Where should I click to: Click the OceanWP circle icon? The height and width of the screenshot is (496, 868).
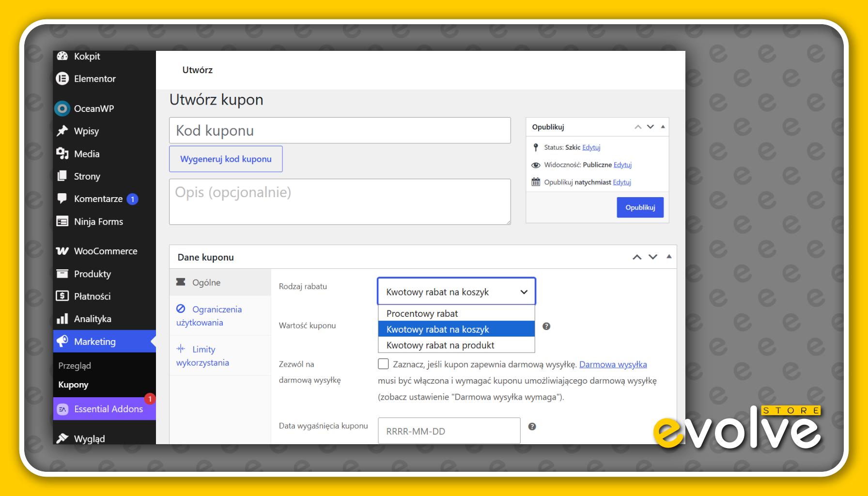click(x=62, y=108)
